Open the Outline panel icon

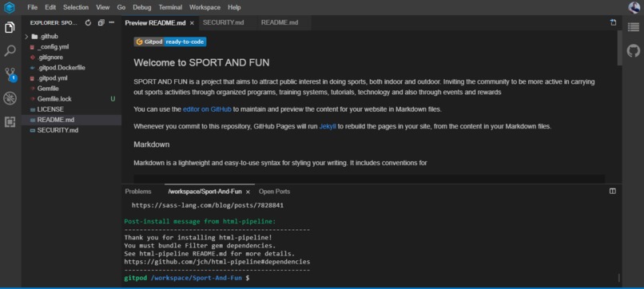point(634,27)
